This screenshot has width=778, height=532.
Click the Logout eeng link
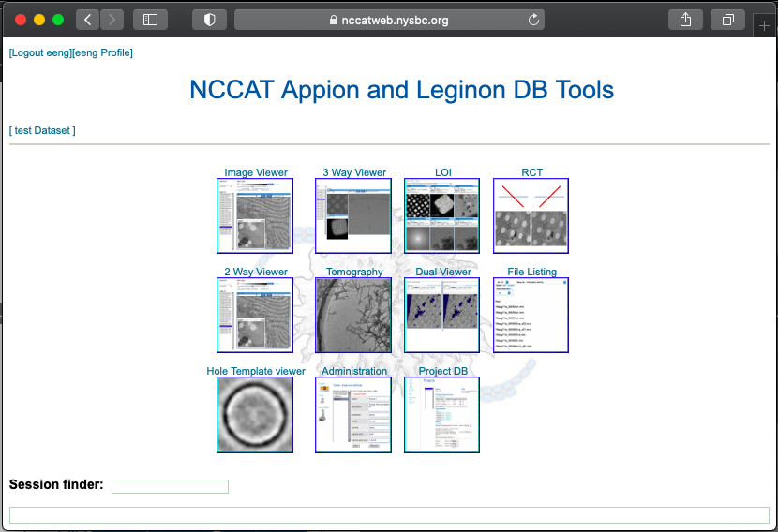(x=40, y=52)
